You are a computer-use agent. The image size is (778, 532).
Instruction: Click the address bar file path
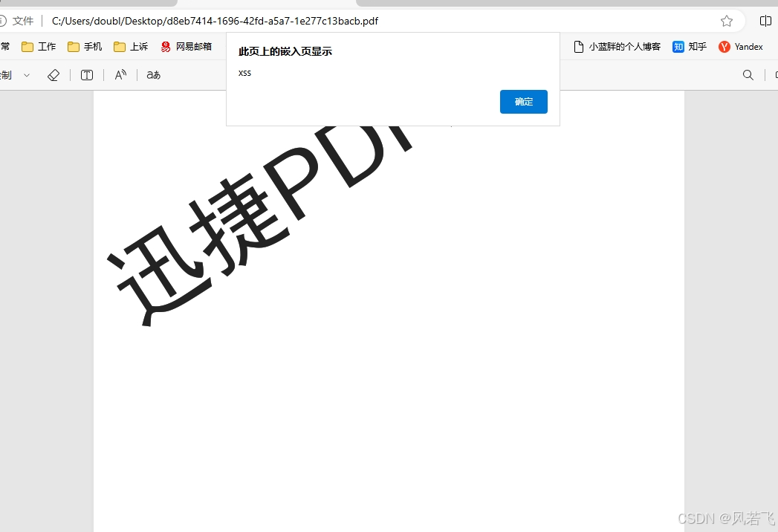coord(215,21)
